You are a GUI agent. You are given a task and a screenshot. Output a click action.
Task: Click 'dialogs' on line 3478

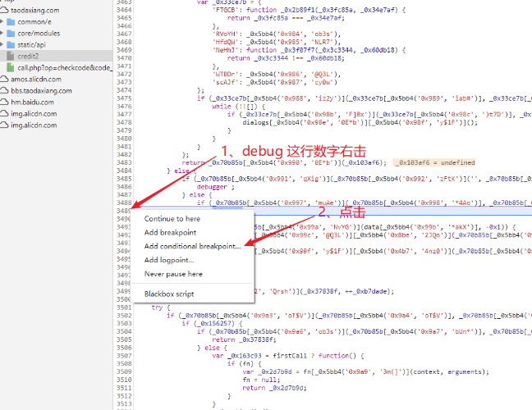pyautogui.click(x=255, y=122)
